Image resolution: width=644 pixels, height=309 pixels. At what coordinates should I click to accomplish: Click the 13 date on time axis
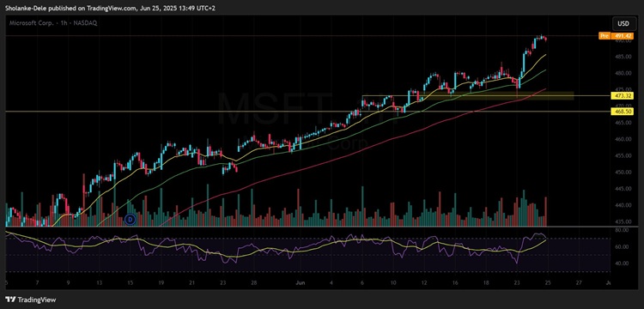coord(99,282)
